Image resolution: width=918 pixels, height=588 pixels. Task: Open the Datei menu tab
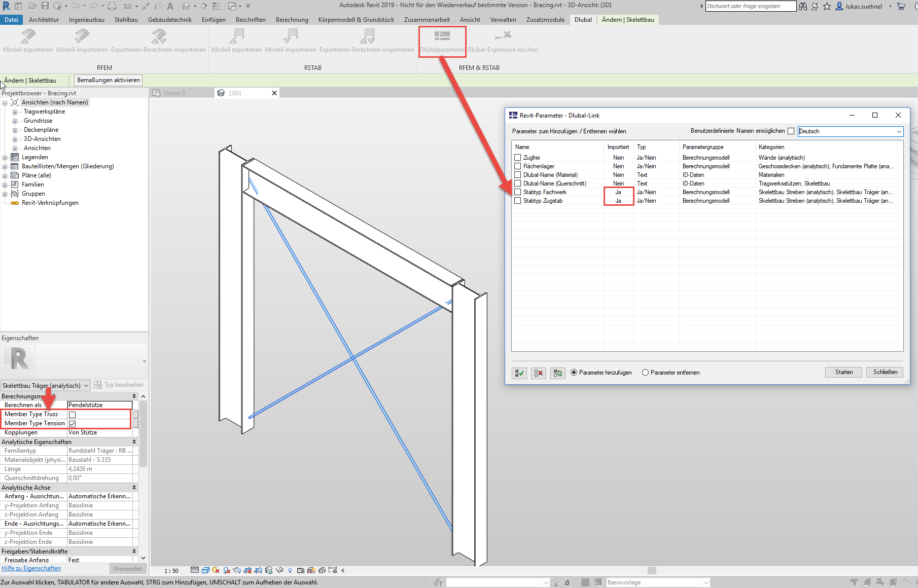pyautogui.click(x=11, y=20)
